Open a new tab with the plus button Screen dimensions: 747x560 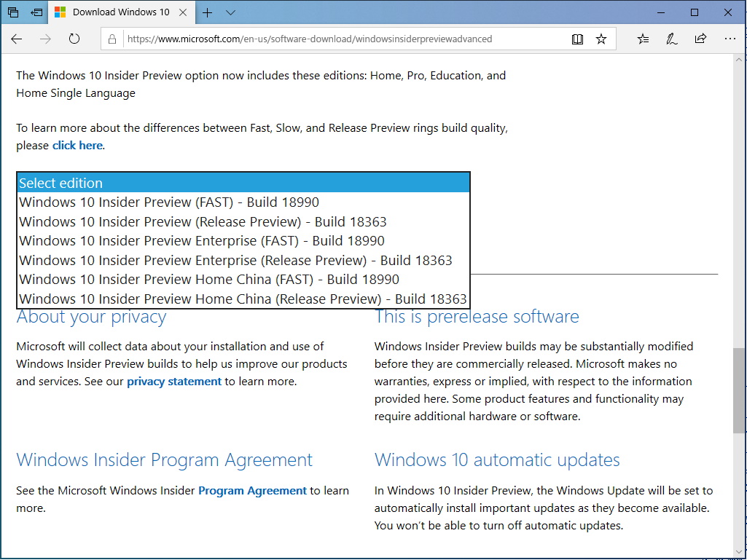click(x=206, y=12)
